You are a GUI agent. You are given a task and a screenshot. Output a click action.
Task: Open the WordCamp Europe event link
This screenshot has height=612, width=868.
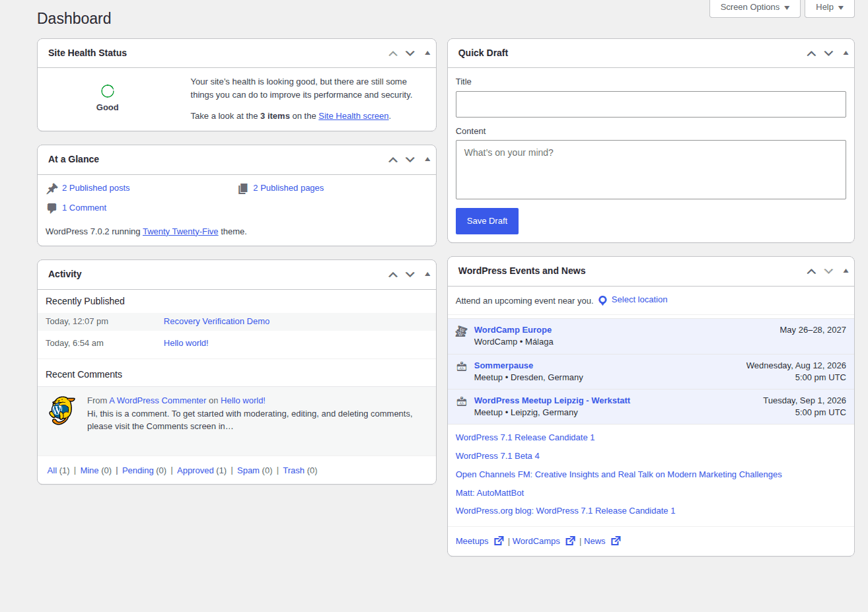tap(513, 330)
